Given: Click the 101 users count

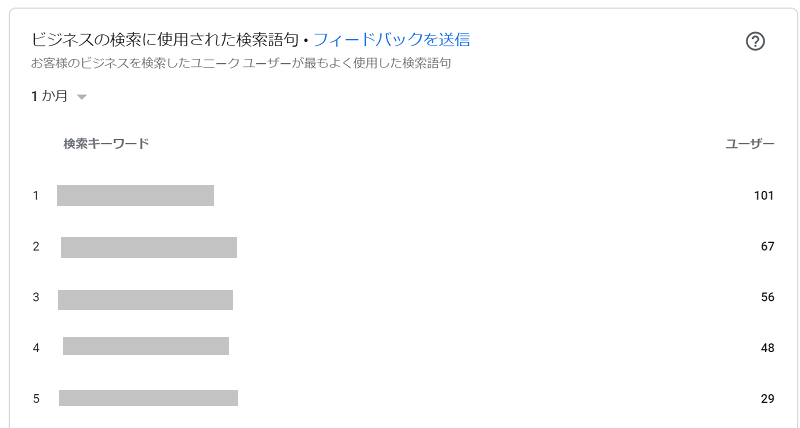Looking at the screenshot, I should point(764,195).
